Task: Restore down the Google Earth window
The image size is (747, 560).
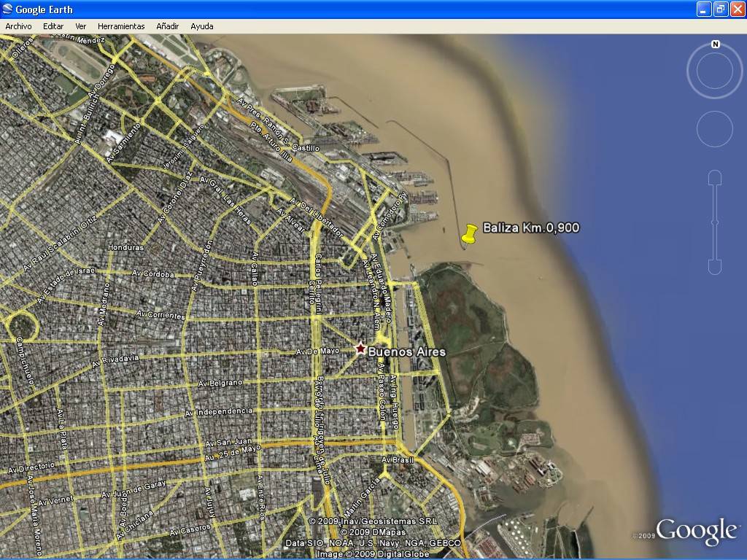Action: pos(721,9)
